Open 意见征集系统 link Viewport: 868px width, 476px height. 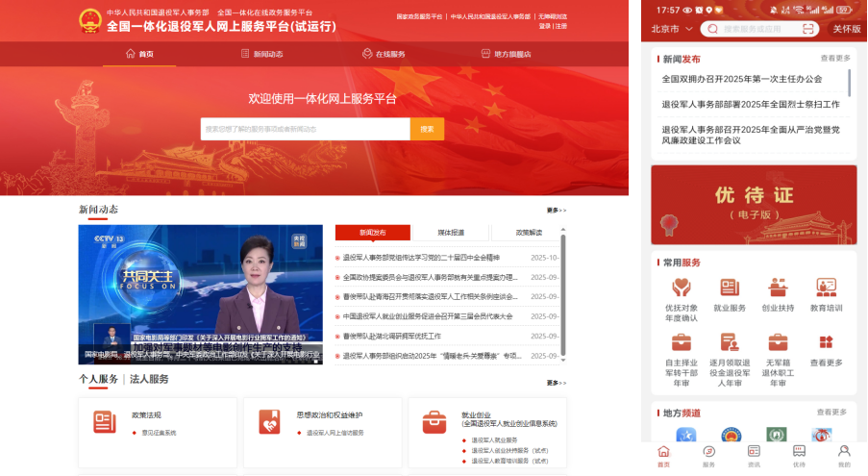[x=159, y=433]
